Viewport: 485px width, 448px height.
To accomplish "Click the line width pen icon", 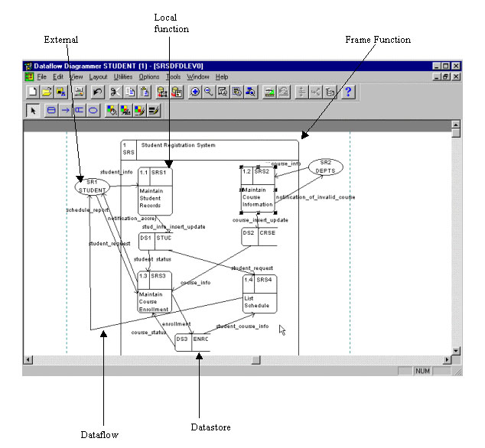I will tap(154, 110).
